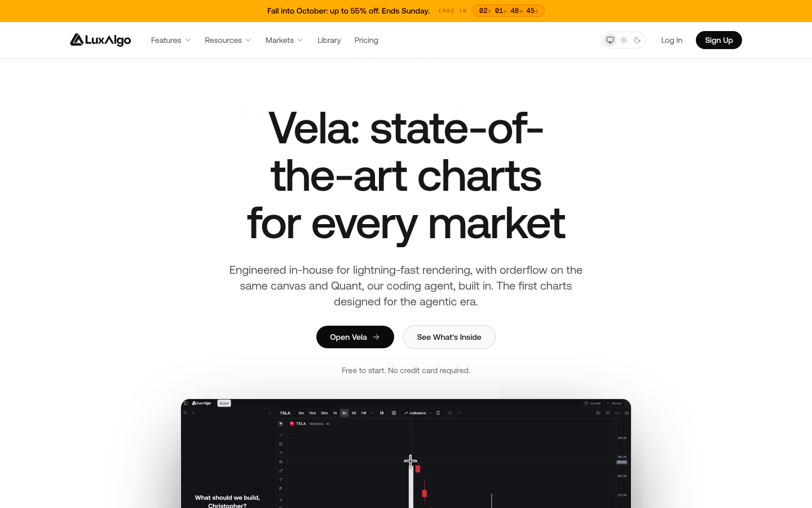
Task: Click the flag marker tool in chart sidebar
Action: (x=281, y=489)
